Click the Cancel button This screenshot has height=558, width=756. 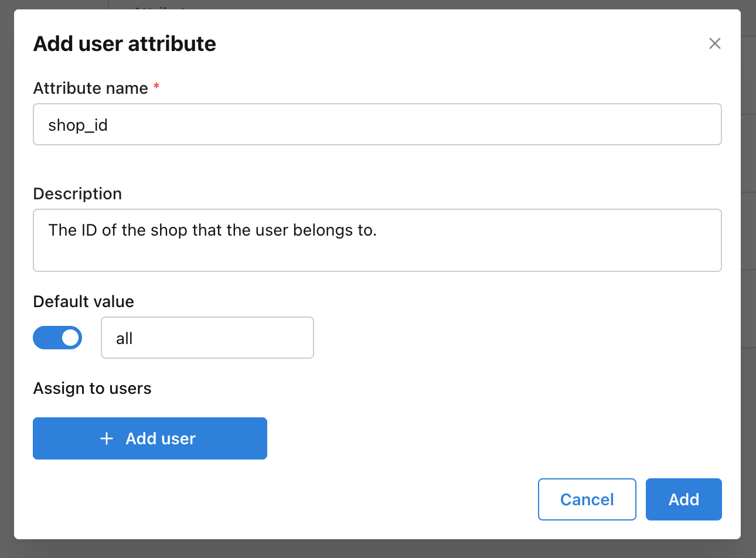[x=587, y=499]
